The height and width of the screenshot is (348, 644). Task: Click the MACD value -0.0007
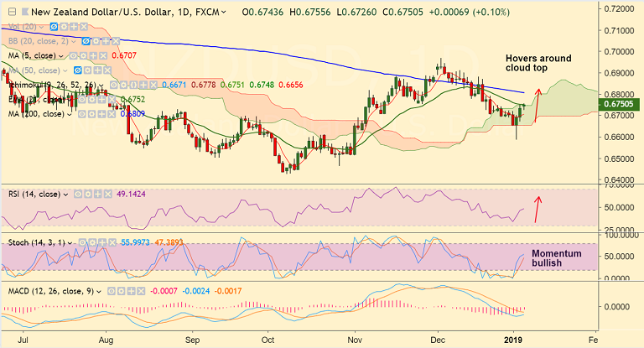pyautogui.click(x=164, y=291)
